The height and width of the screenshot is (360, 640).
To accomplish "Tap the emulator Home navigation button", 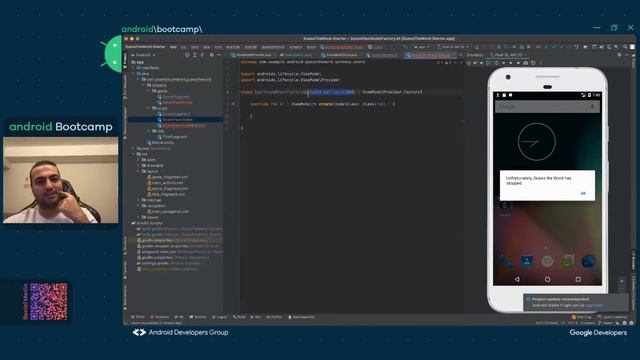I will [x=547, y=279].
